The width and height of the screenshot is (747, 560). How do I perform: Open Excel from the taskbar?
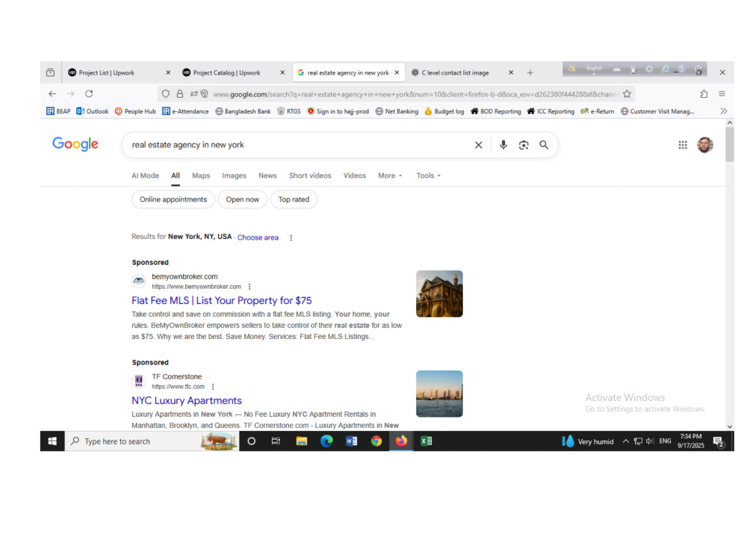426,441
